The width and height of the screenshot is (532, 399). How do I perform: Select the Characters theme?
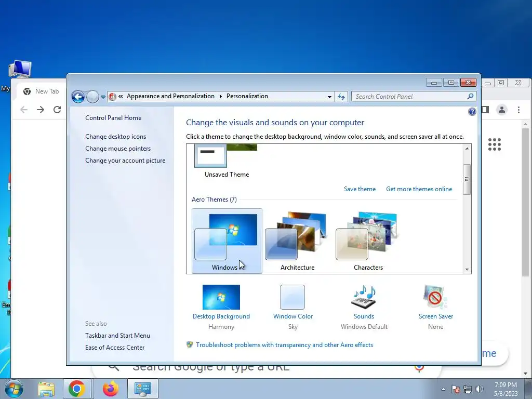[x=368, y=241]
